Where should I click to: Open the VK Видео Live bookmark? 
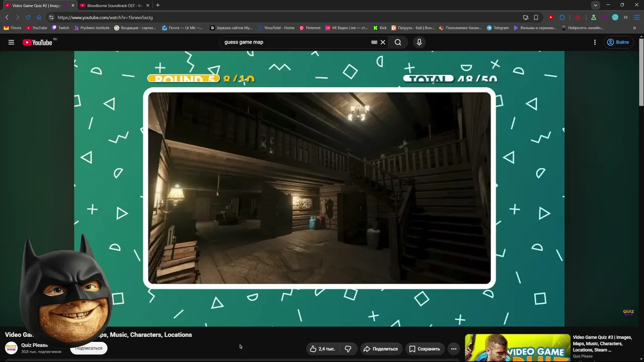pos(347,28)
